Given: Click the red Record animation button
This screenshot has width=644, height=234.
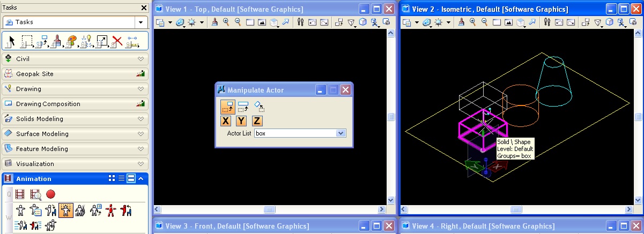Looking at the screenshot, I should [50, 194].
